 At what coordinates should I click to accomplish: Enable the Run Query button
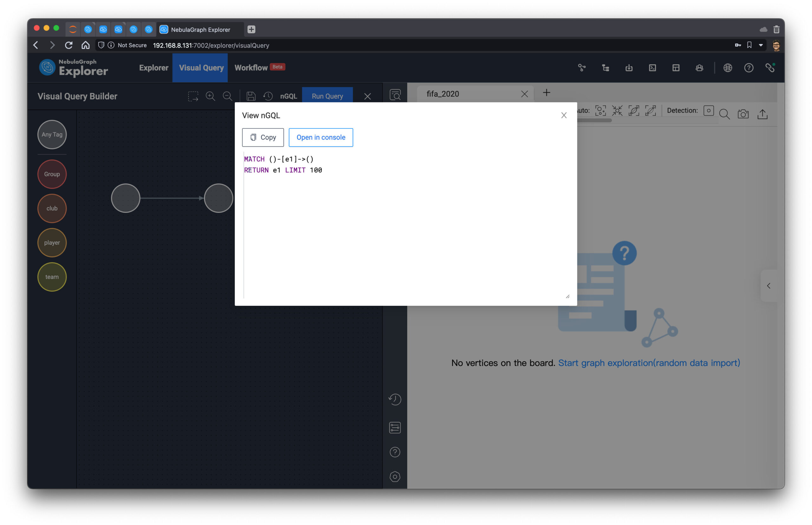[x=327, y=96]
